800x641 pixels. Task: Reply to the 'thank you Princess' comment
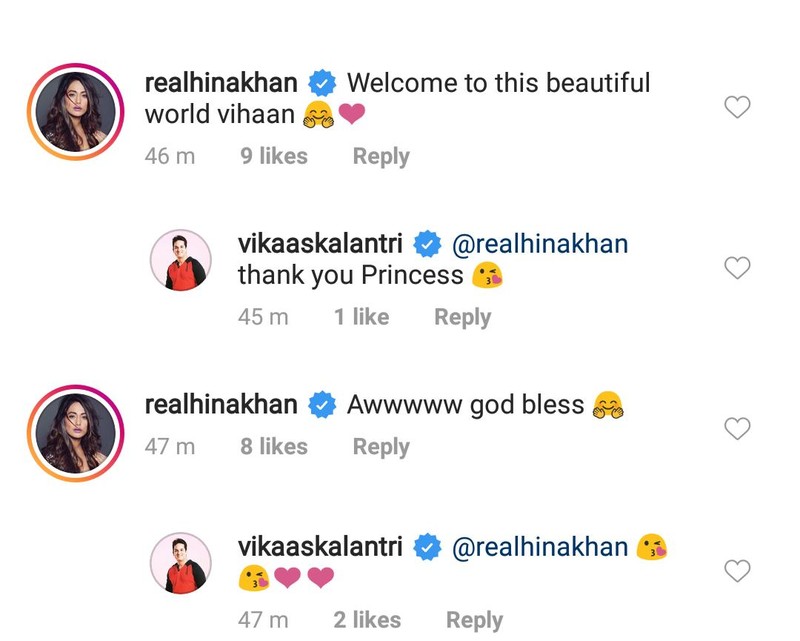click(462, 317)
